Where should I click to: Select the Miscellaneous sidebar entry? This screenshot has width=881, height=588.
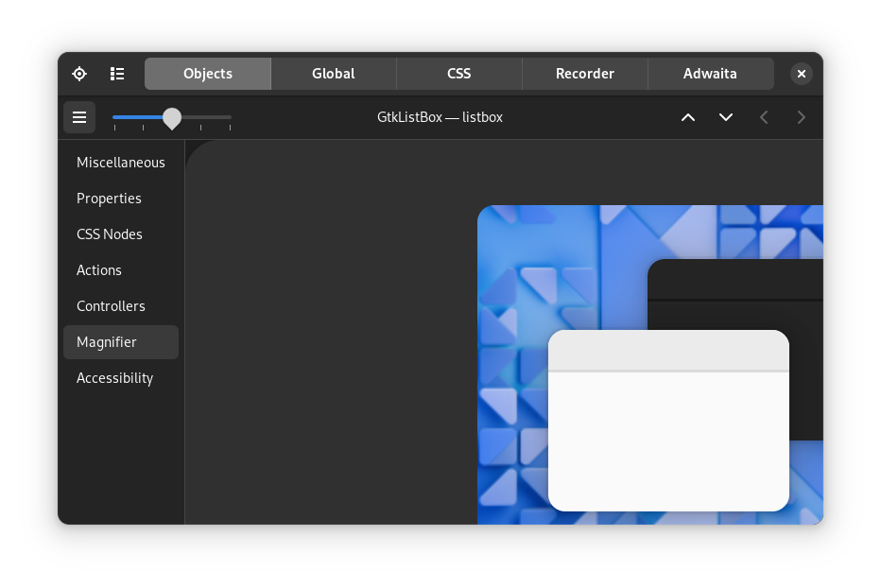point(121,163)
